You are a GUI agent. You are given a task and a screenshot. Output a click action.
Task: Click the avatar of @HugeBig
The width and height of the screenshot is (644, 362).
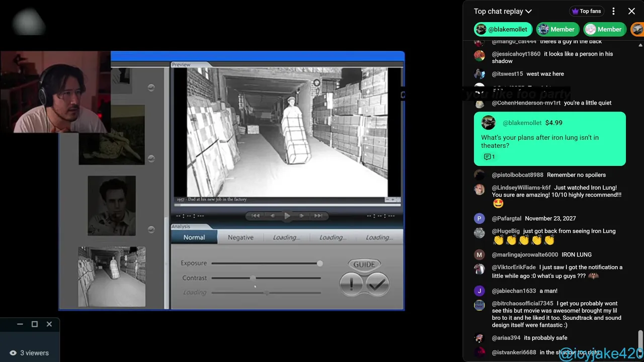479,233
